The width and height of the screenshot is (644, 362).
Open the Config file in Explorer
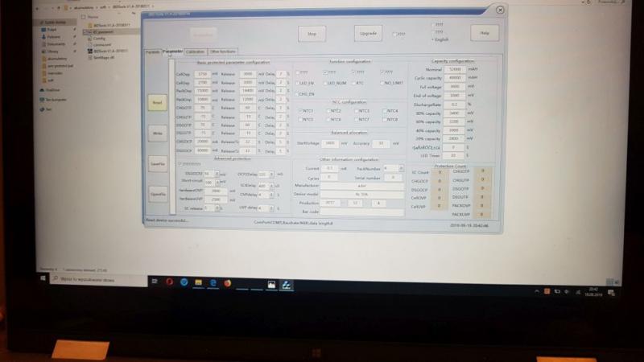[98, 38]
